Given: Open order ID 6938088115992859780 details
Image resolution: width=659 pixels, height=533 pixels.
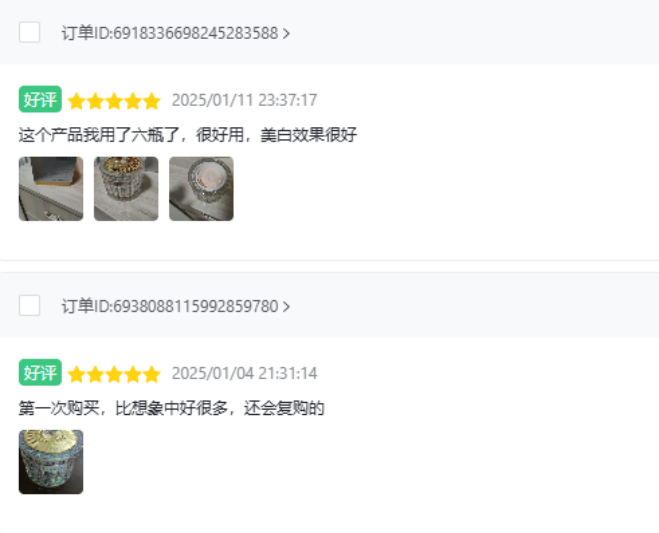Looking at the screenshot, I should 170,306.
